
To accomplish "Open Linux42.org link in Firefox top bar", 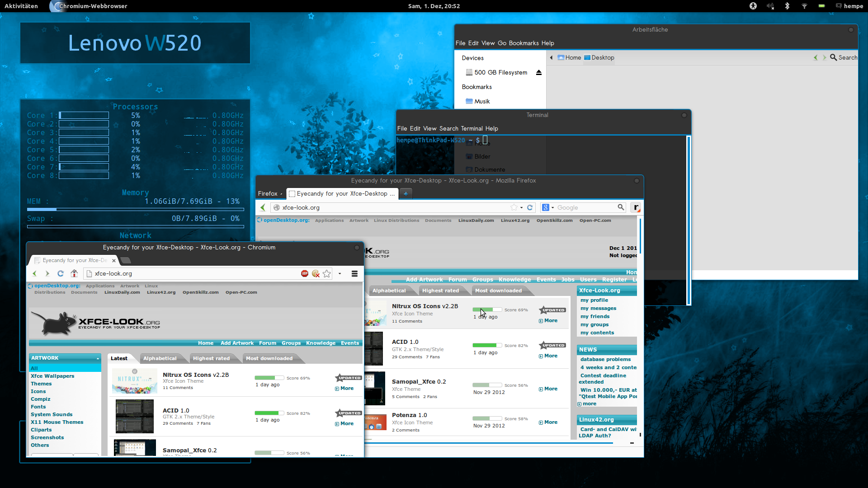I will [x=515, y=221].
